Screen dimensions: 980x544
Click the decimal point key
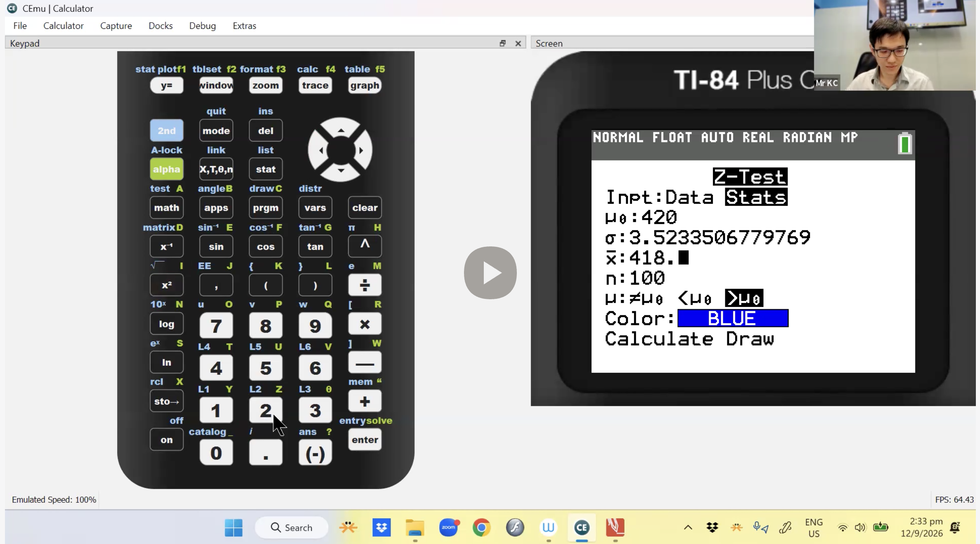[x=265, y=453]
